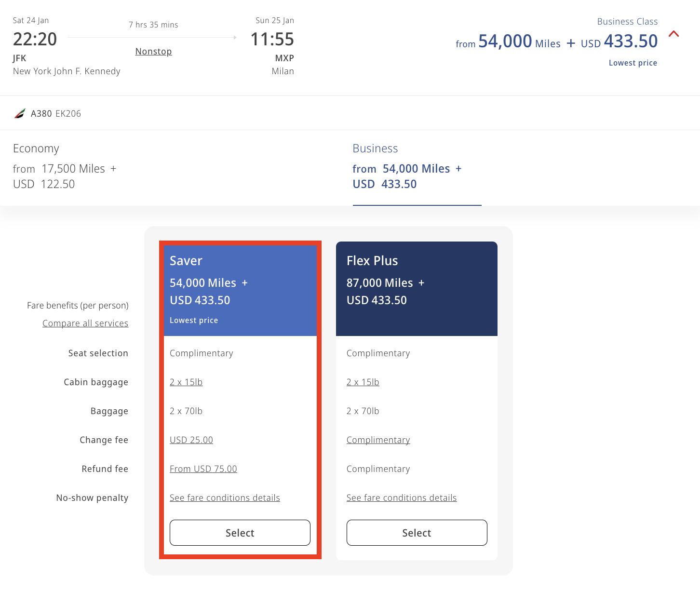700x592 pixels.
Task: Click the Flex Plus Complimentary change fee link
Action: [378, 440]
